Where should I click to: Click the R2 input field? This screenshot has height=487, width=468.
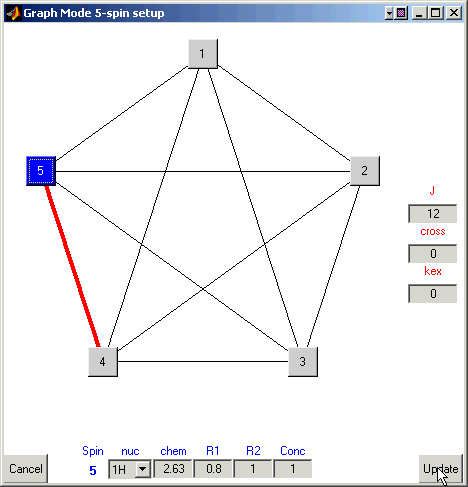coord(253,469)
